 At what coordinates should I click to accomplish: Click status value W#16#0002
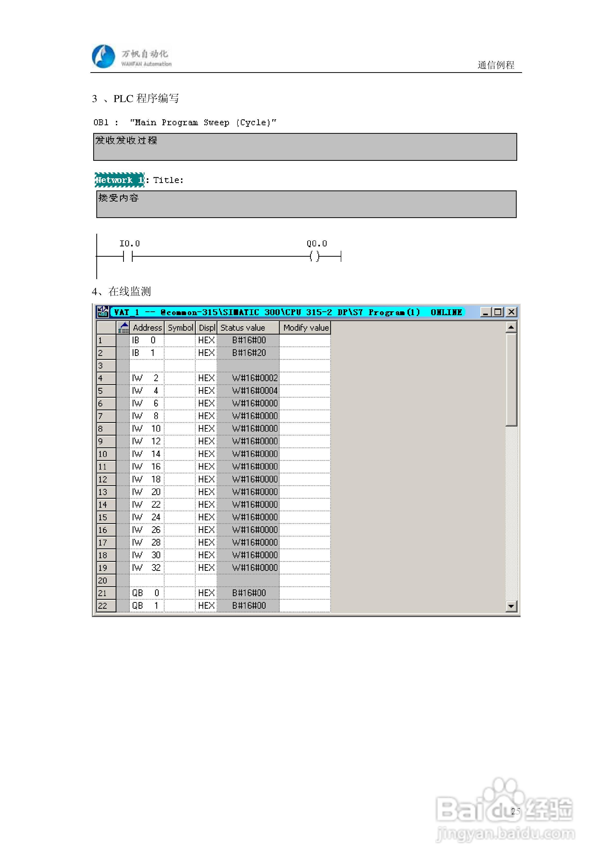[x=248, y=378]
